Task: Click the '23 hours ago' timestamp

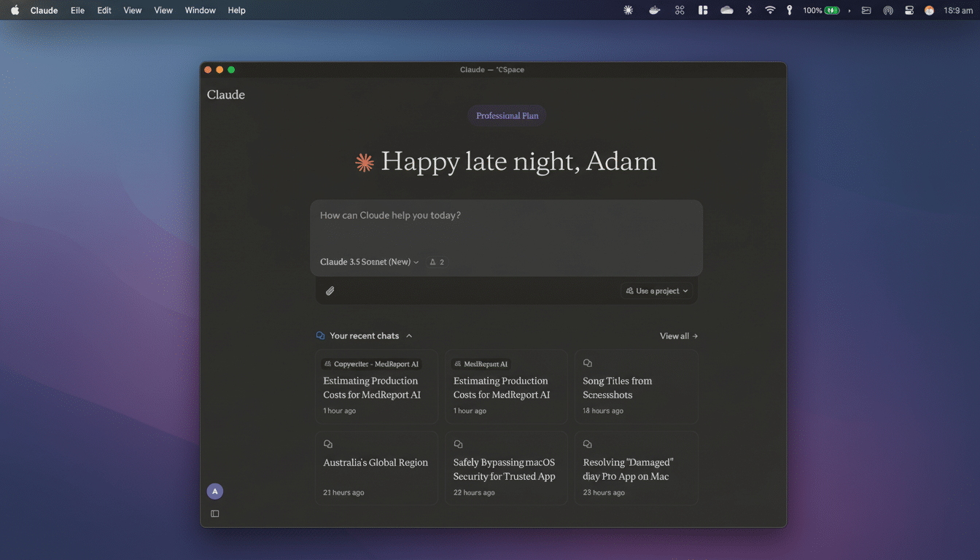Action: pos(604,492)
